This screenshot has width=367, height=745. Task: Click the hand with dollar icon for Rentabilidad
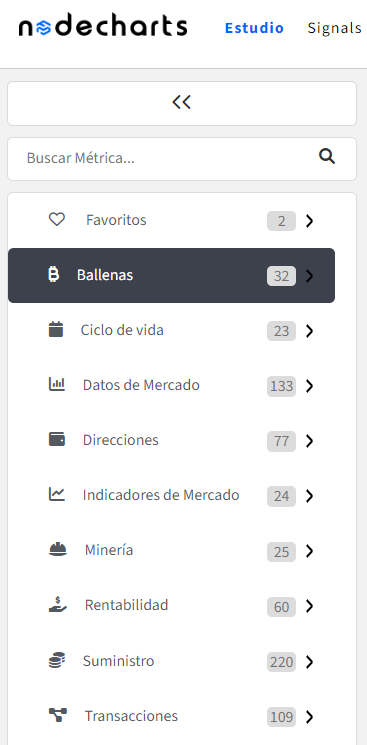58,605
